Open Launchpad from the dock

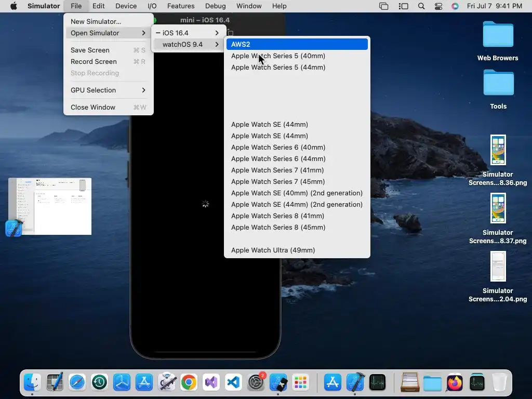[301, 382]
